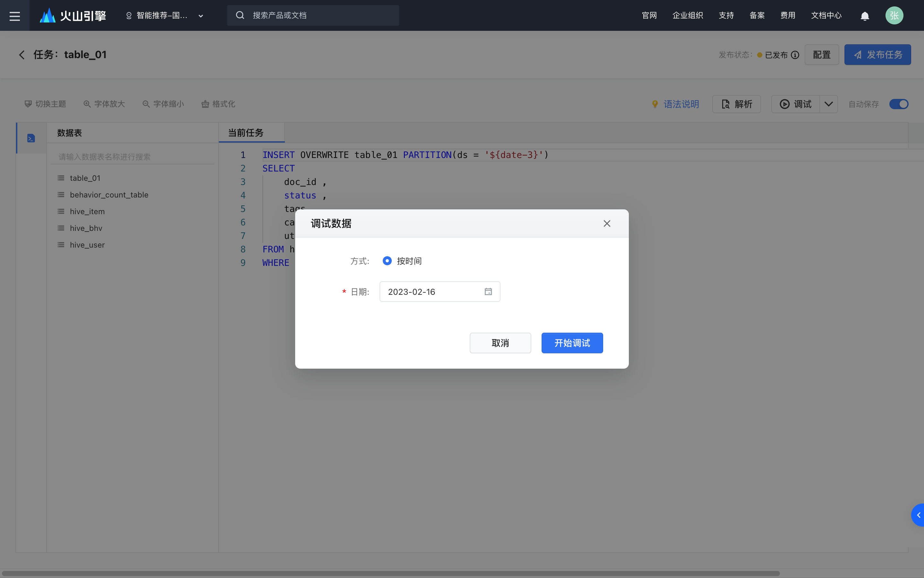This screenshot has height=578, width=924.
Task: Click line 1 of the SQL editor
Action: 406,155
